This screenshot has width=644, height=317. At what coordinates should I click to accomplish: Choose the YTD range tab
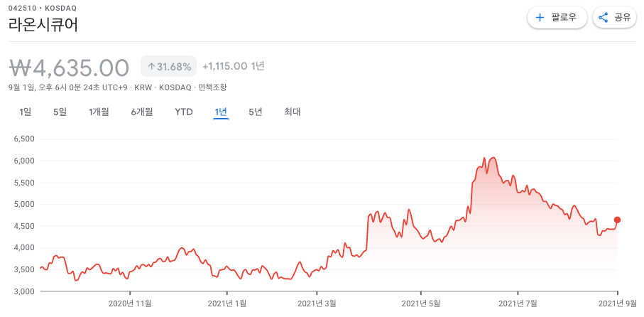coord(184,112)
